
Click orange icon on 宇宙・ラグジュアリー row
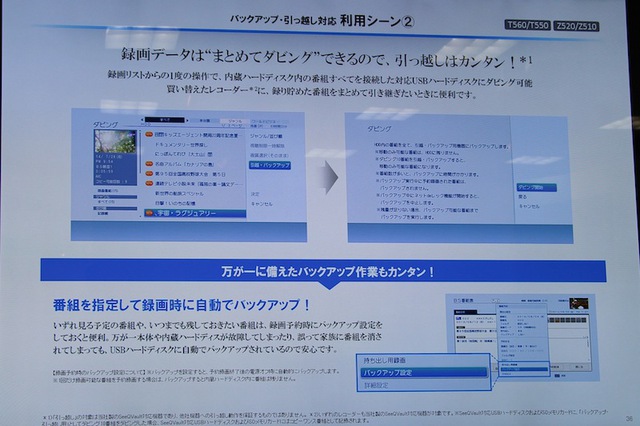[x=149, y=213]
